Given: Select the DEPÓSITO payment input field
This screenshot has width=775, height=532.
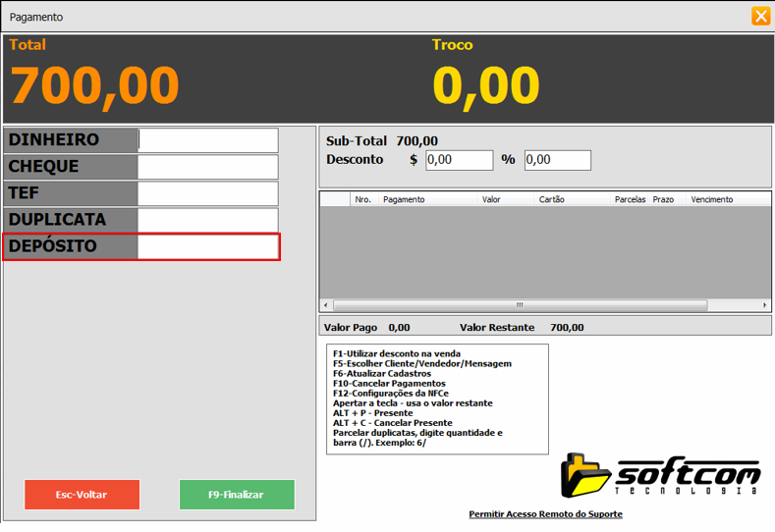Looking at the screenshot, I should (x=208, y=246).
